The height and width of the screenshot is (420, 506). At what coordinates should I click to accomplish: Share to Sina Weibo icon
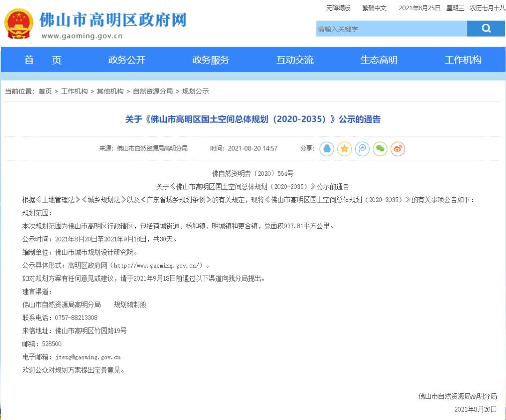[x=398, y=149]
